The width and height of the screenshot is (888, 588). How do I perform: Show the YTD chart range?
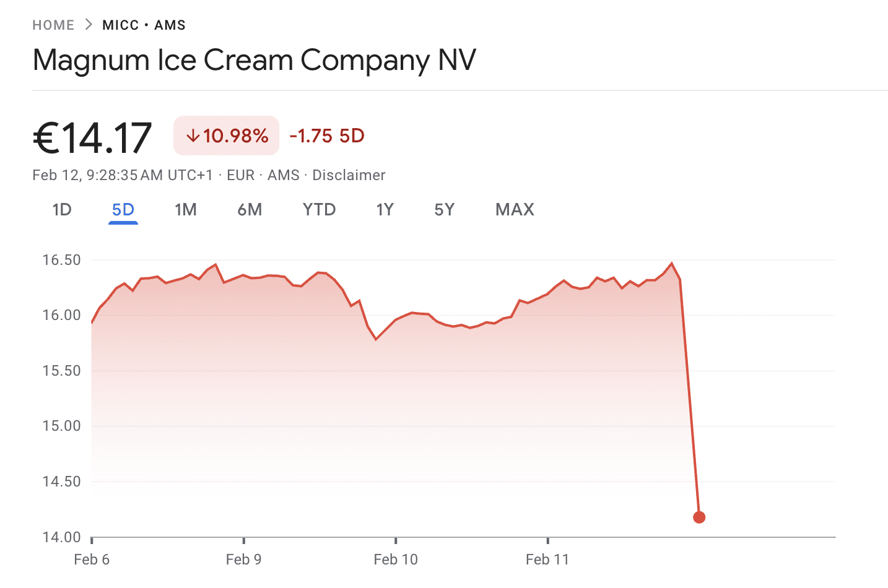click(319, 210)
